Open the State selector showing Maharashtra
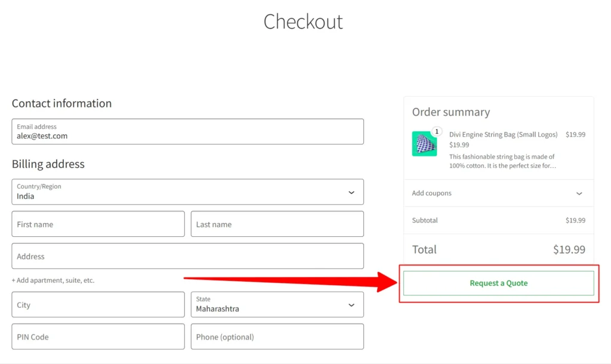The image size is (611, 364). click(x=277, y=304)
